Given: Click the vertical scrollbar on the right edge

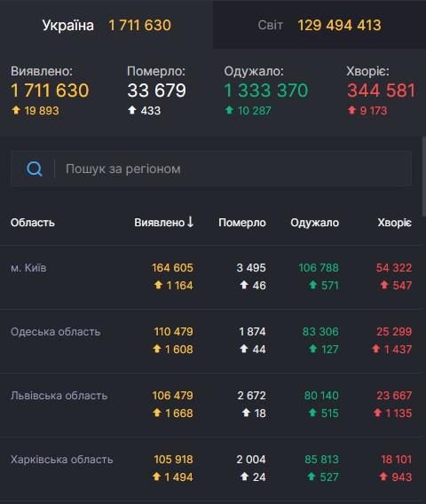Looking at the screenshot, I should click(423, 177).
